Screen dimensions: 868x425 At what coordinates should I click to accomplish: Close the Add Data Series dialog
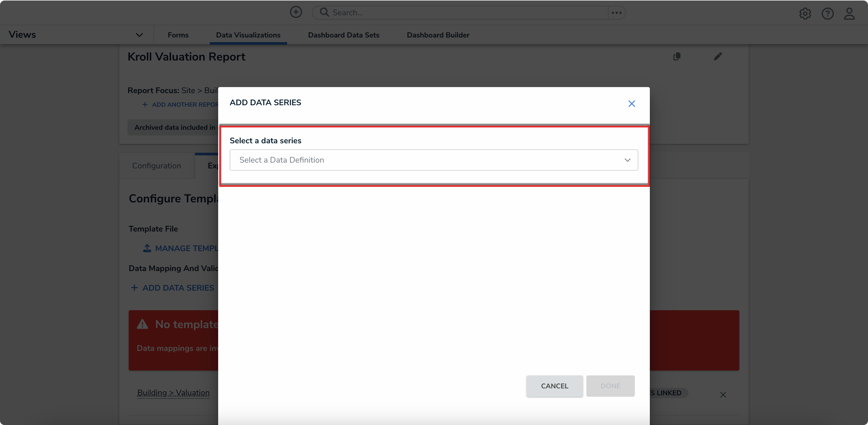[x=631, y=104]
